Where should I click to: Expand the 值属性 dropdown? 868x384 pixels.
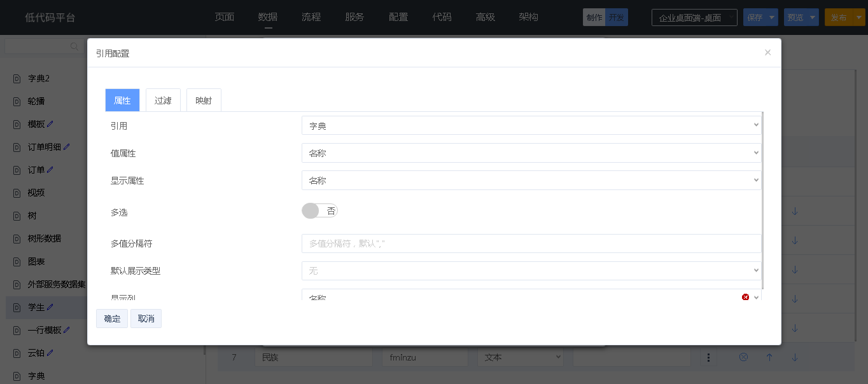[x=531, y=153]
